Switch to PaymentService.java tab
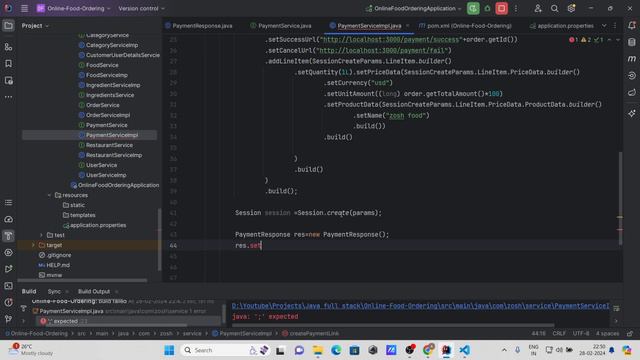640x360 pixels. (281, 26)
